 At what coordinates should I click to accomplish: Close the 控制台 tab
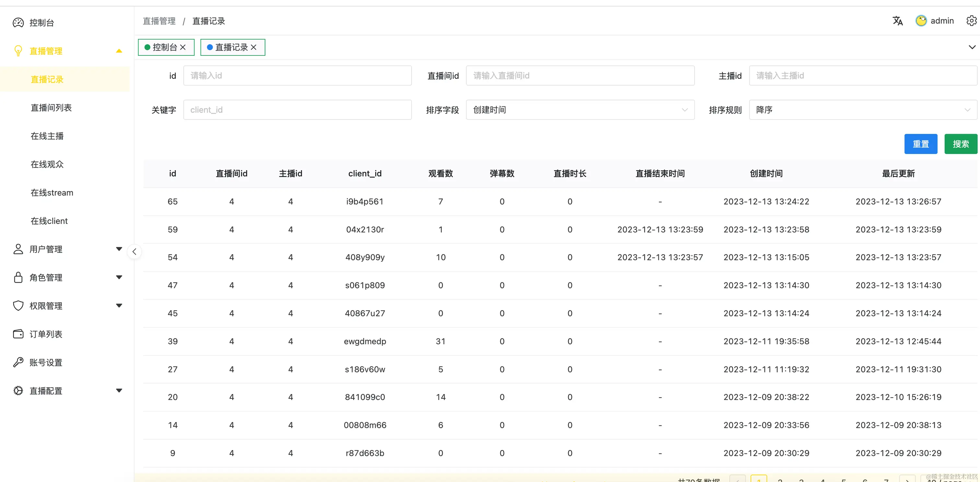point(183,47)
